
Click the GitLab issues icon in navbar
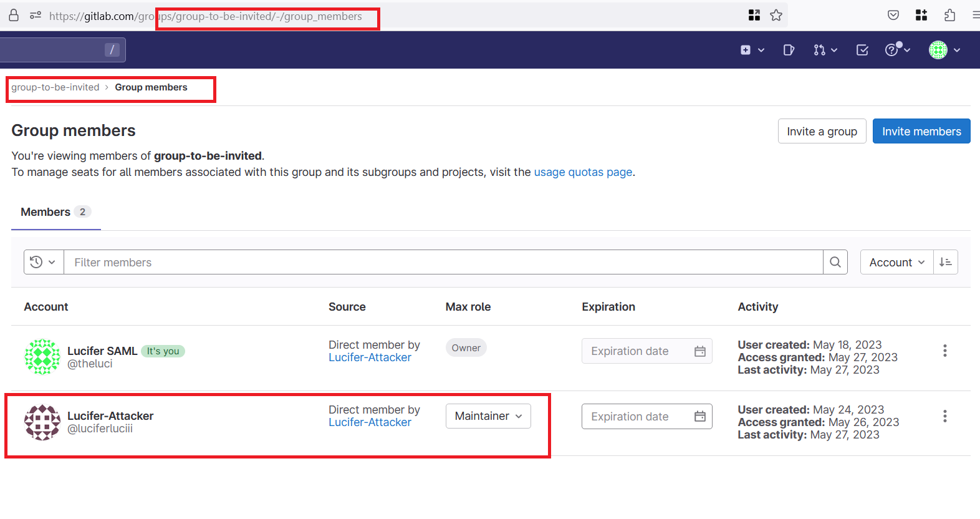pyautogui.click(x=789, y=50)
